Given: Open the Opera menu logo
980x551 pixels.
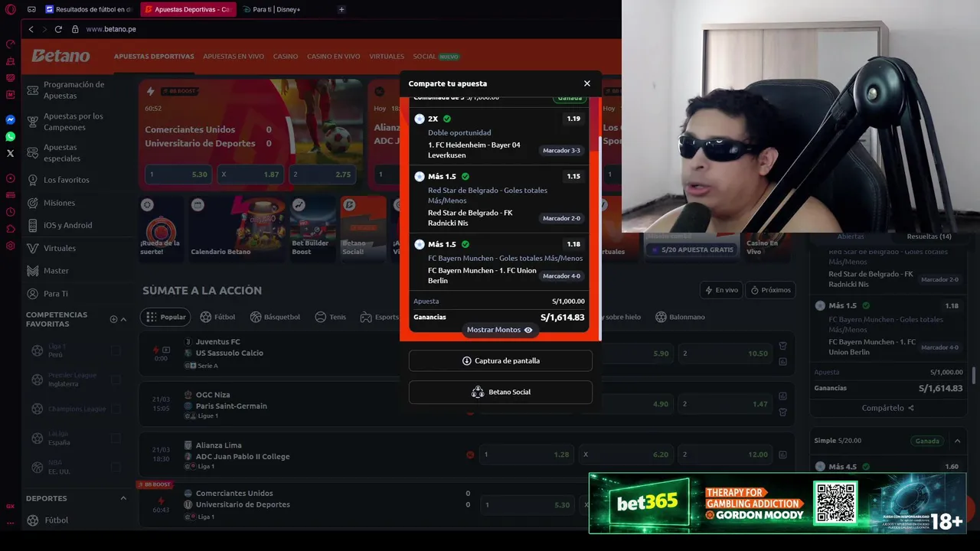Looking at the screenshot, I should click(x=10, y=9).
